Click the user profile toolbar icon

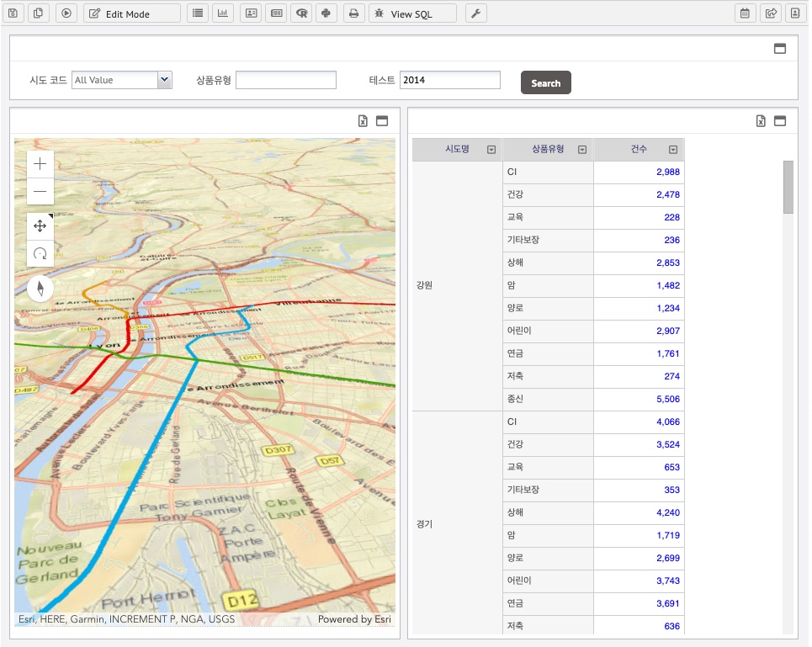[x=795, y=13]
